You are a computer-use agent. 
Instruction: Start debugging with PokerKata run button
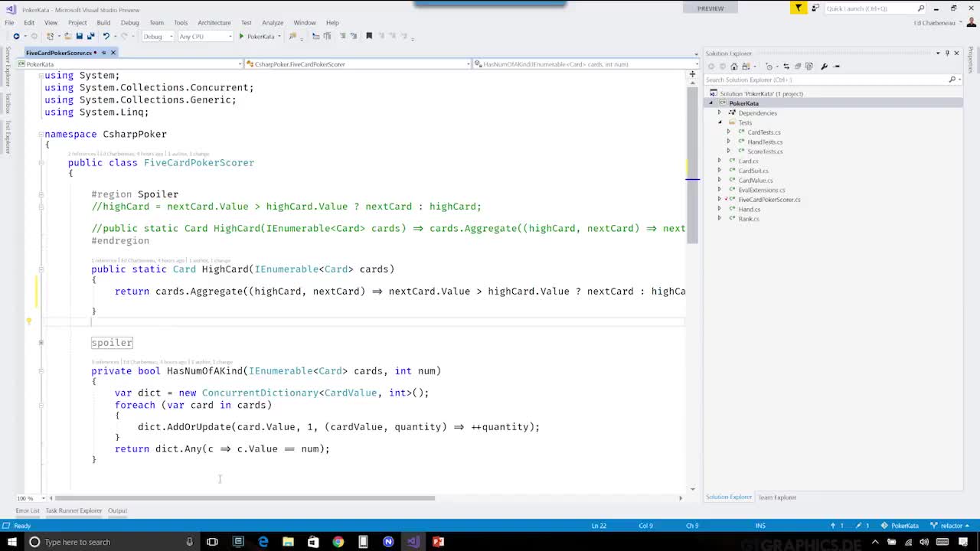click(257, 36)
